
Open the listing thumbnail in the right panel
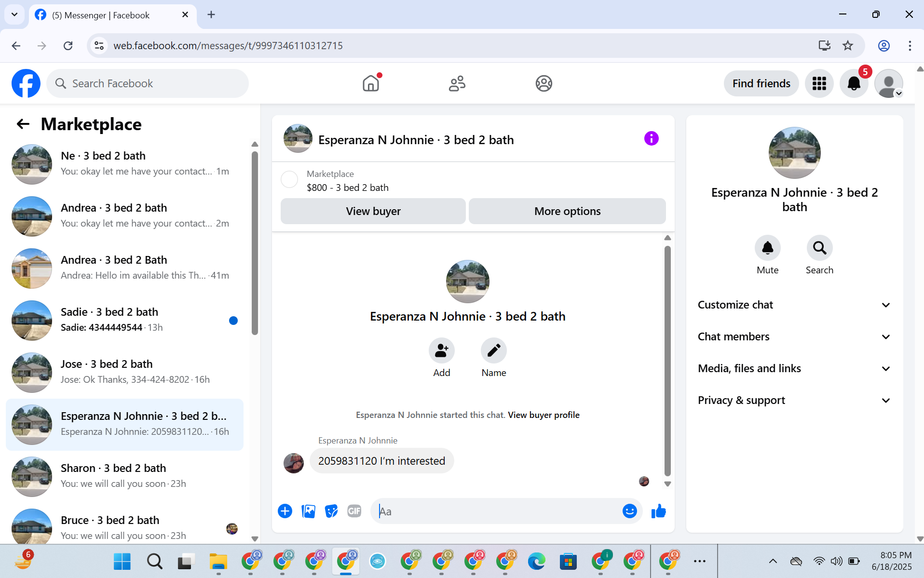pos(794,153)
